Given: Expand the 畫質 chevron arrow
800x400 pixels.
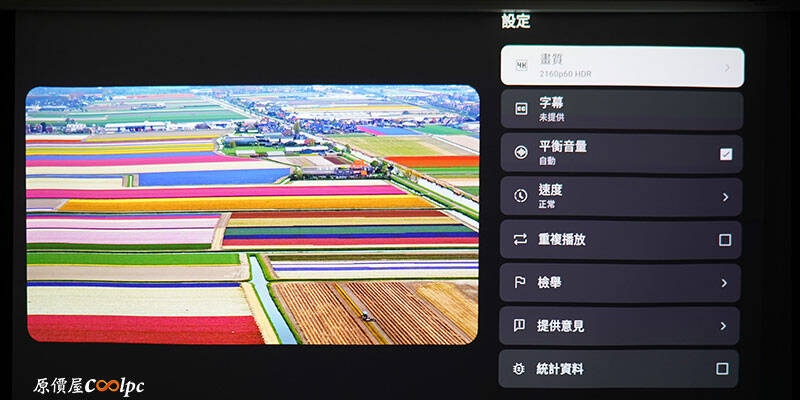Looking at the screenshot, I should [x=727, y=68].
